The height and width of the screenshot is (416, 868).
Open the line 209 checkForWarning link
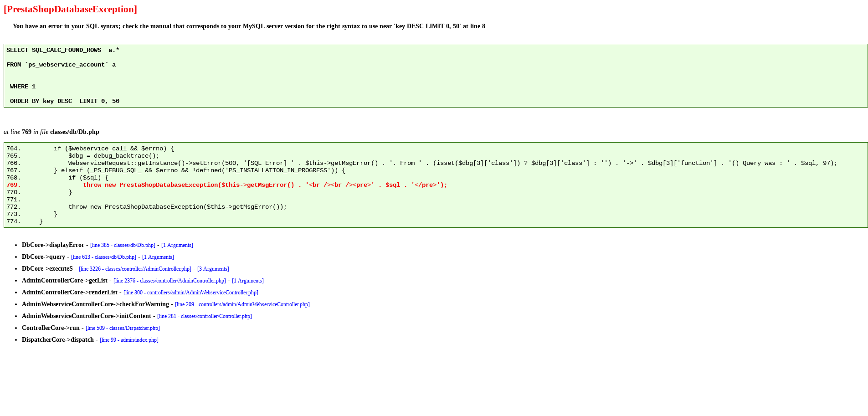click(242, 304)
